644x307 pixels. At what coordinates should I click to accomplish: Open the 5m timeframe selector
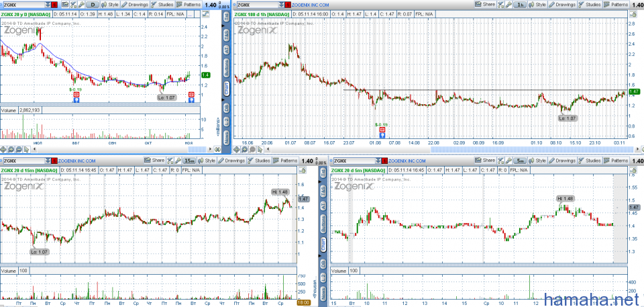click(521, 161)
